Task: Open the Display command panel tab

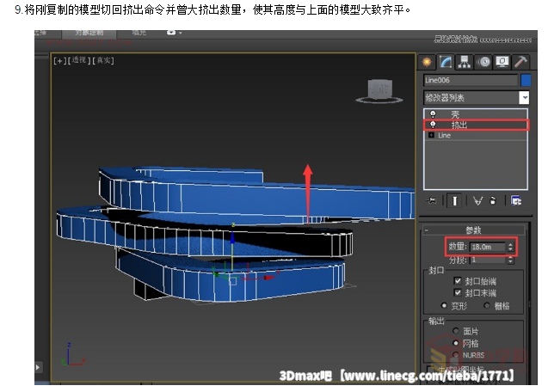Action: 502,62
